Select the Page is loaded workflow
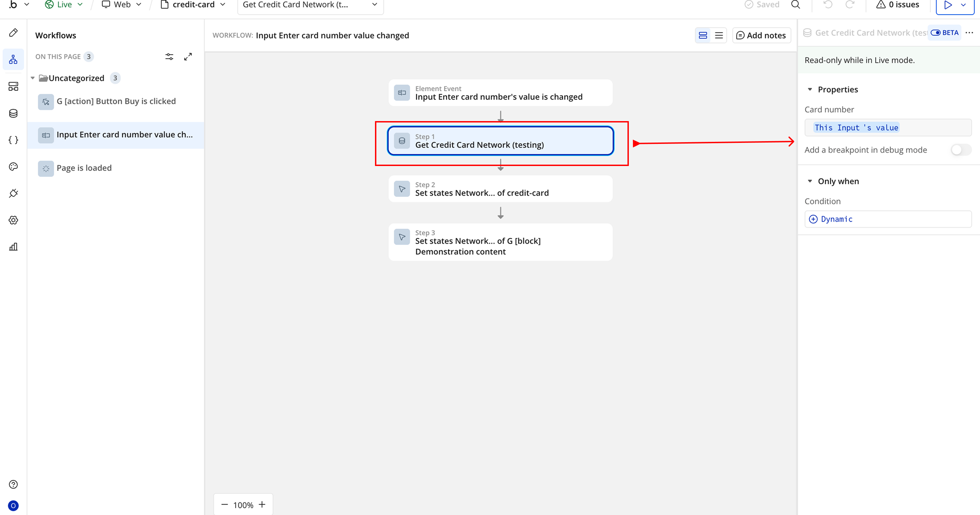 (84, 168)
